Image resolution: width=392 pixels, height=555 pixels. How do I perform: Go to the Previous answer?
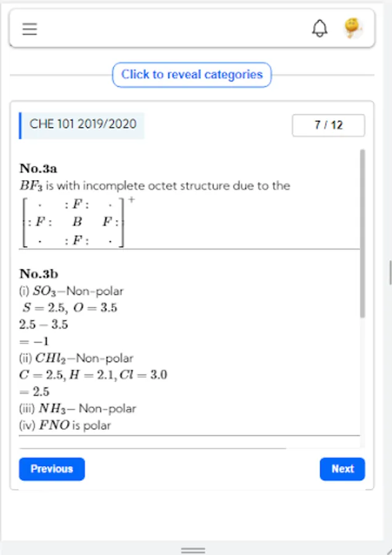(x=52, y=469)
